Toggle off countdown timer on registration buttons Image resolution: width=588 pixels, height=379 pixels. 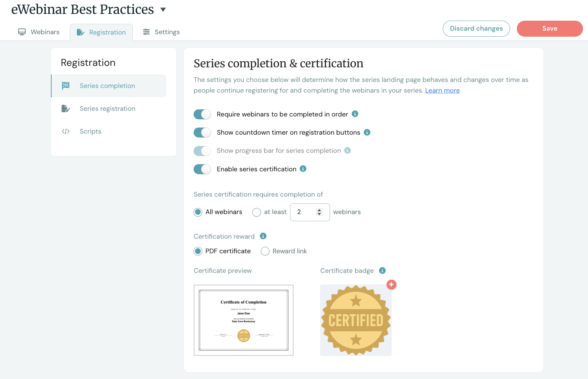click(x=202, y=132)
